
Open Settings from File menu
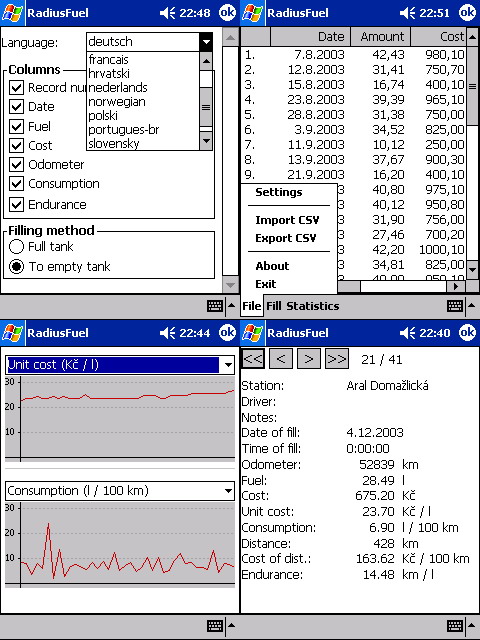tap(279, 192)
